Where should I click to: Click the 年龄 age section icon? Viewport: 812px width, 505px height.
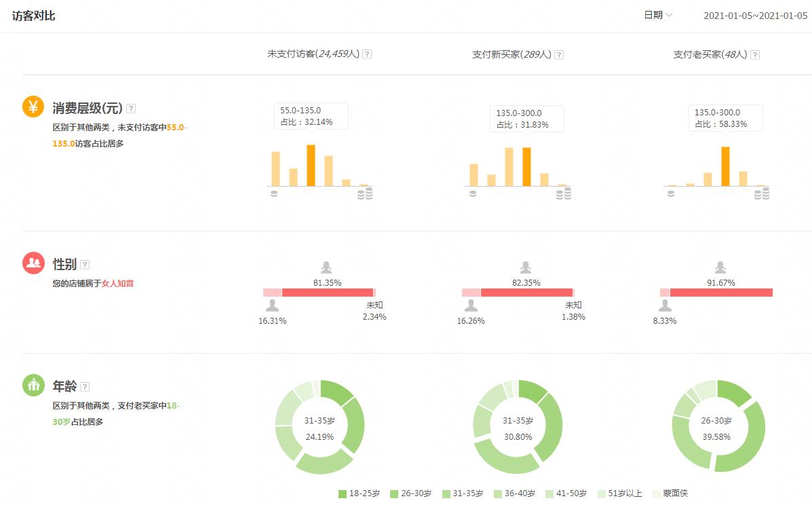(32, 385)
